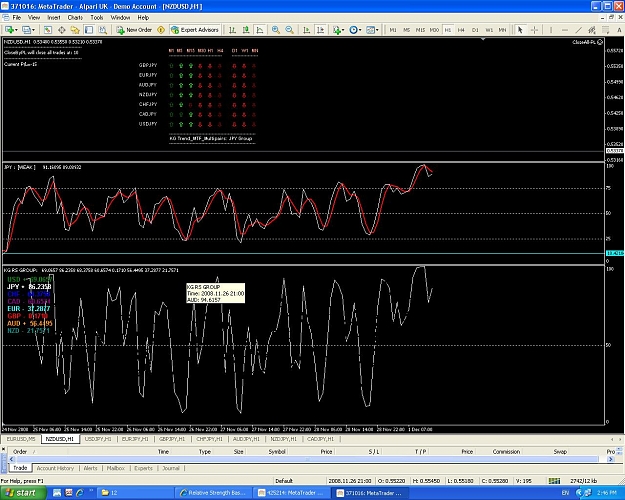Open the Account History tab

pyautogui.click(x=55, y=468)
